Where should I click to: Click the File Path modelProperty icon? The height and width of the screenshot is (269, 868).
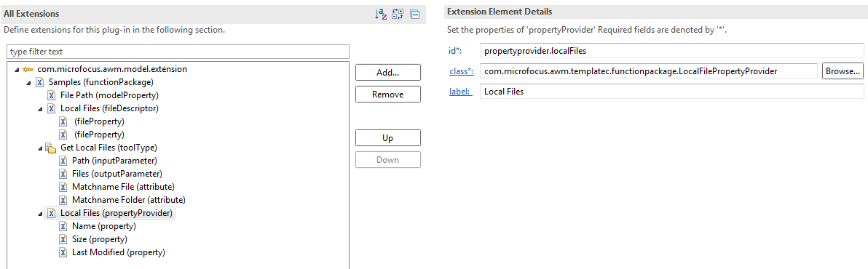click(x=52, y=95)
